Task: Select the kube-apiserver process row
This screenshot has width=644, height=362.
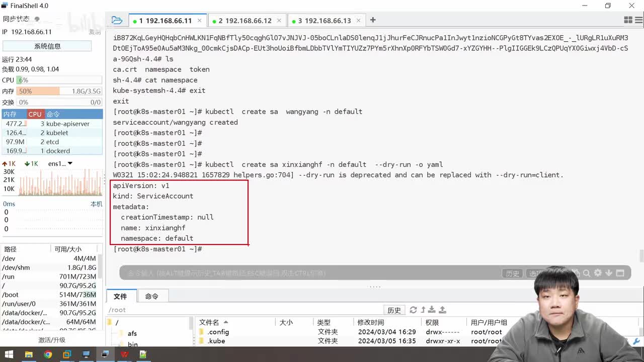Action: pyautogui.click(x=52, y=124)
